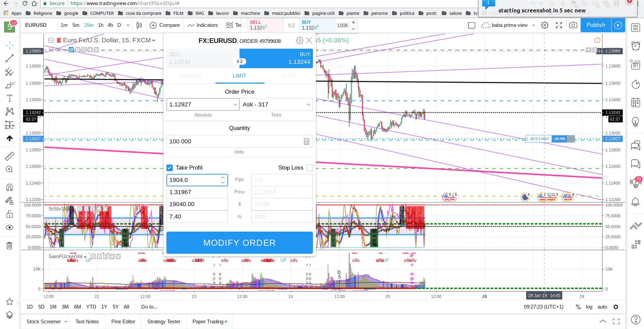Toggle magnet mode
The image size is (644, 329).
point(9,187)
